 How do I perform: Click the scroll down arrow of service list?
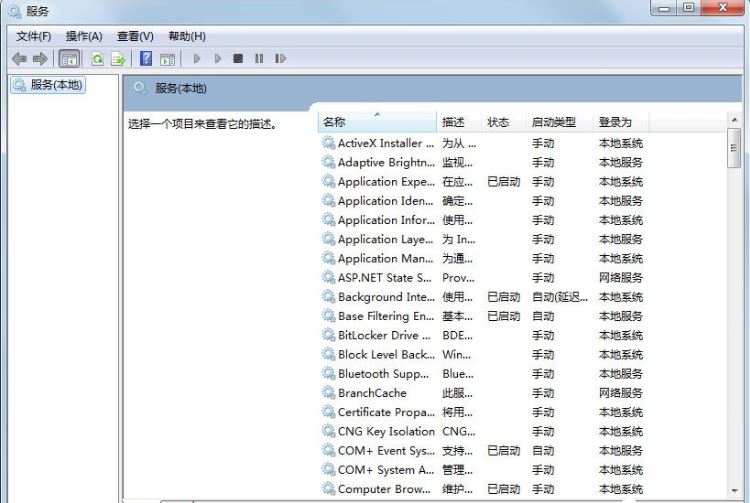click(x=734, y=491)
